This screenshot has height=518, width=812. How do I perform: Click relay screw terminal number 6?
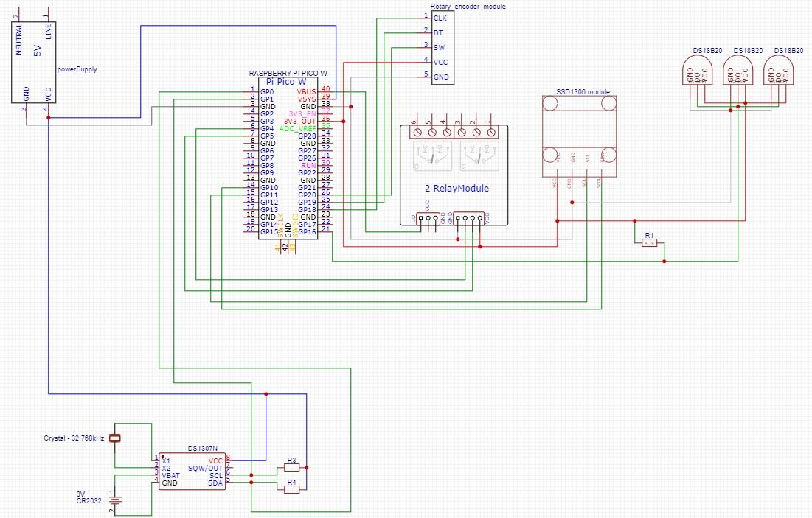[x=418, y=133]
